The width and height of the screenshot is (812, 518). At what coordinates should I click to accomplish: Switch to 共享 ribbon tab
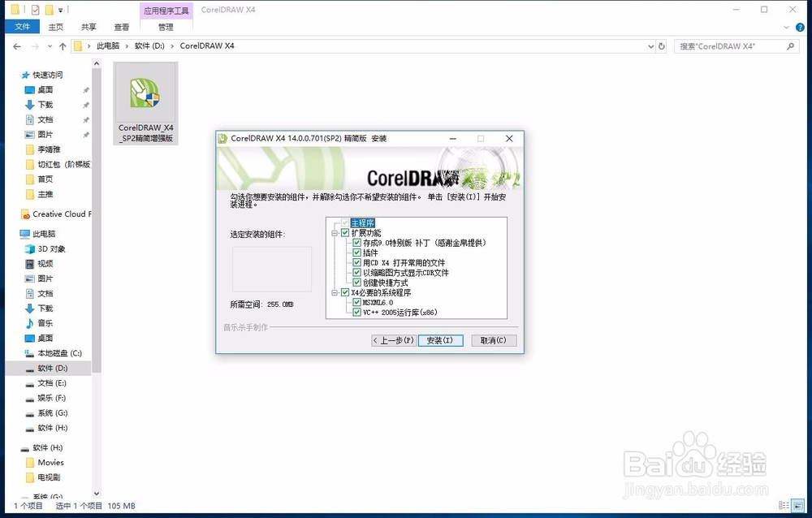[x=89, y=27]
